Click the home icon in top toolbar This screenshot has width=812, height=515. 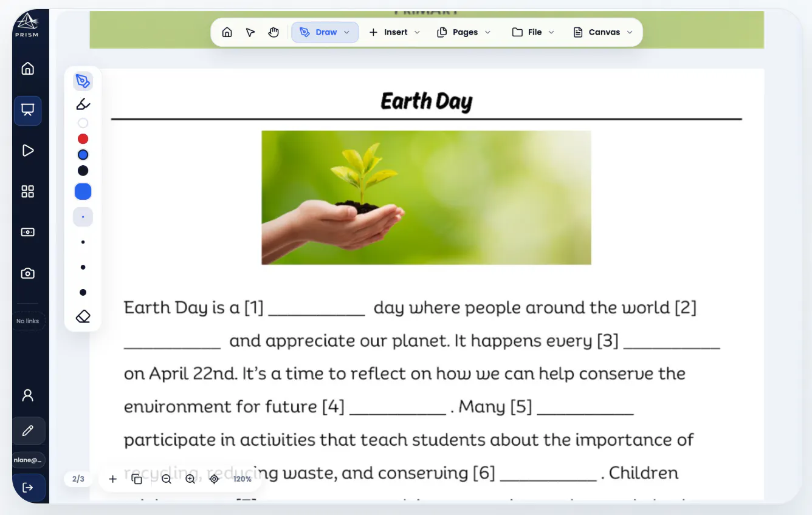[227, 32]
